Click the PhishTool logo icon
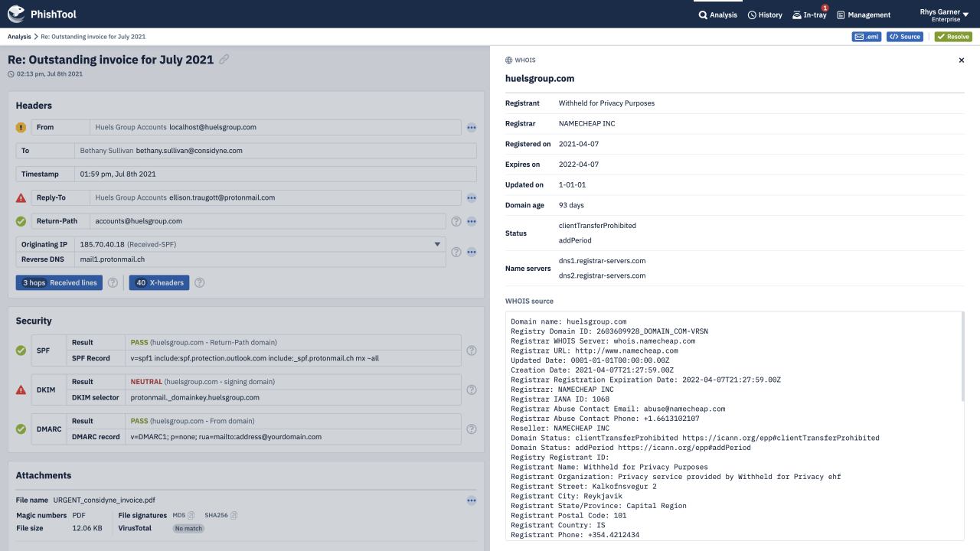Image resolution: width=980 pixels, height=551 pixels. point(16,14)
